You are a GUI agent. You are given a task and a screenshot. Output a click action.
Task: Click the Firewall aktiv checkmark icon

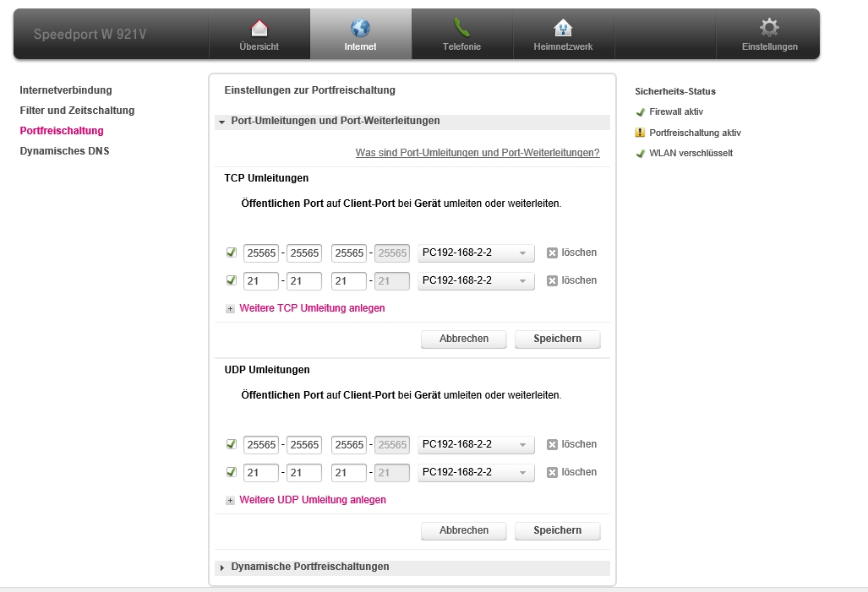point(641,112)
